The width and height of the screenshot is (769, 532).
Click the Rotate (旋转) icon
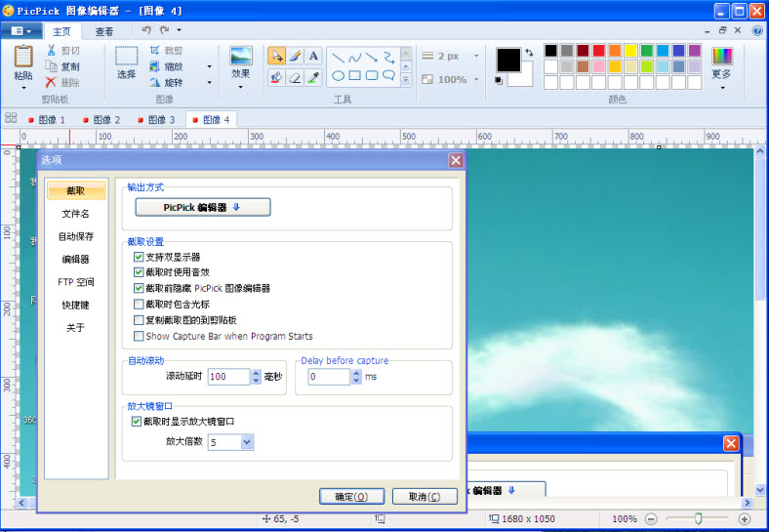155,82
